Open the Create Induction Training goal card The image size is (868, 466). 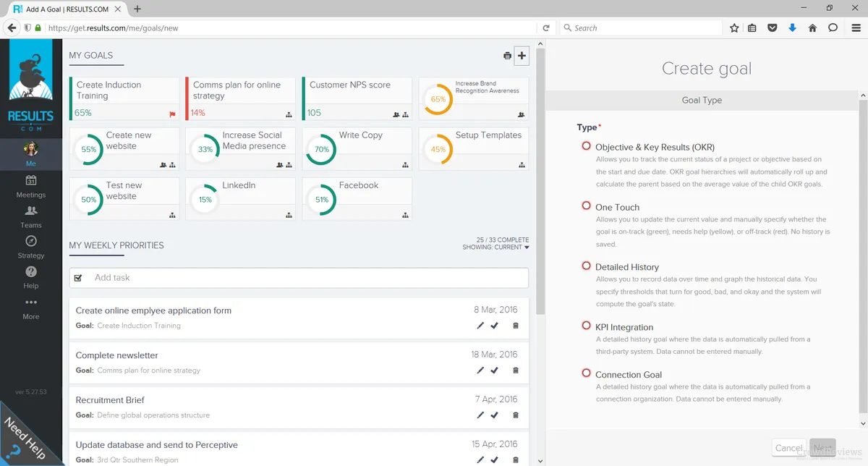tap(124, 98)
